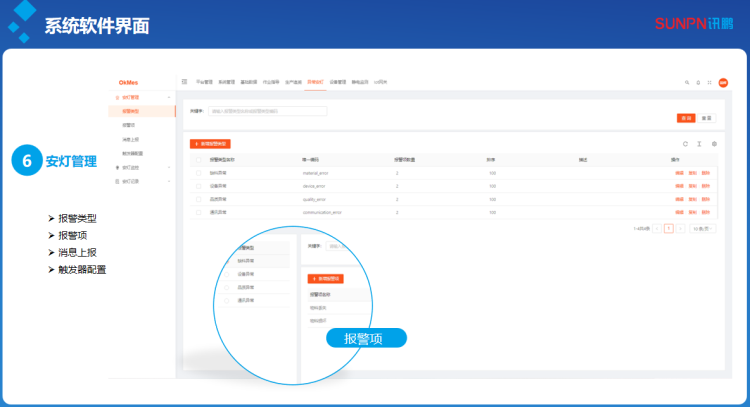Check the communication_error row checkbox
750x407 pixels.
tap(199, 212)
